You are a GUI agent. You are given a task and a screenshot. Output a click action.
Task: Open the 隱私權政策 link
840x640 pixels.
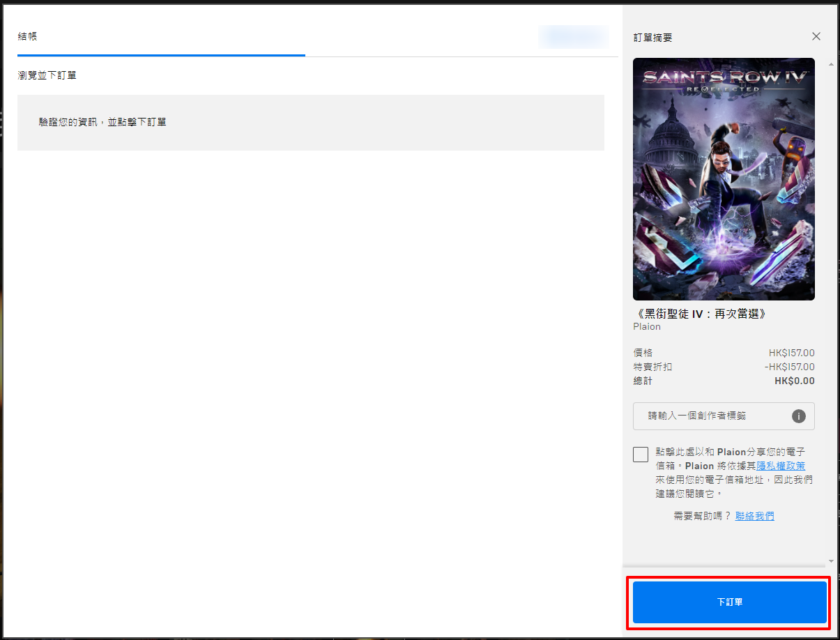[781, 466]
